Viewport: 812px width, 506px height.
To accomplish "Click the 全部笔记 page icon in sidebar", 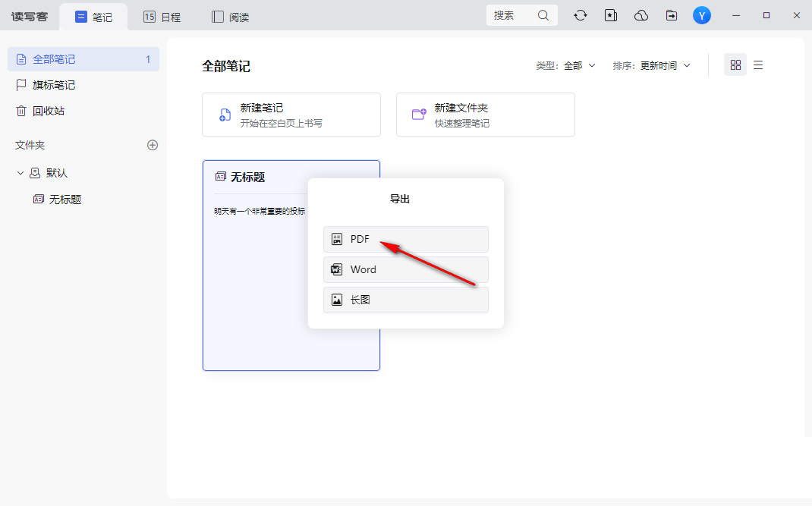I will (21, 59).
